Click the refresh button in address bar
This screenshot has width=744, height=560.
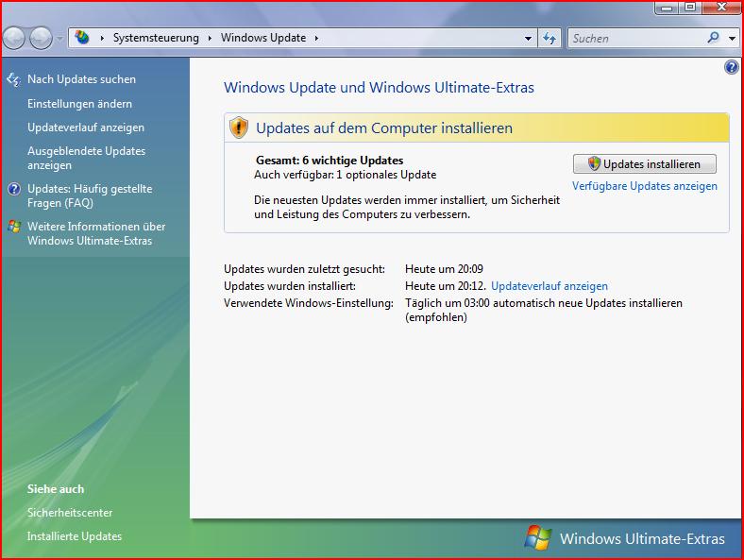(x=549, y=38)
